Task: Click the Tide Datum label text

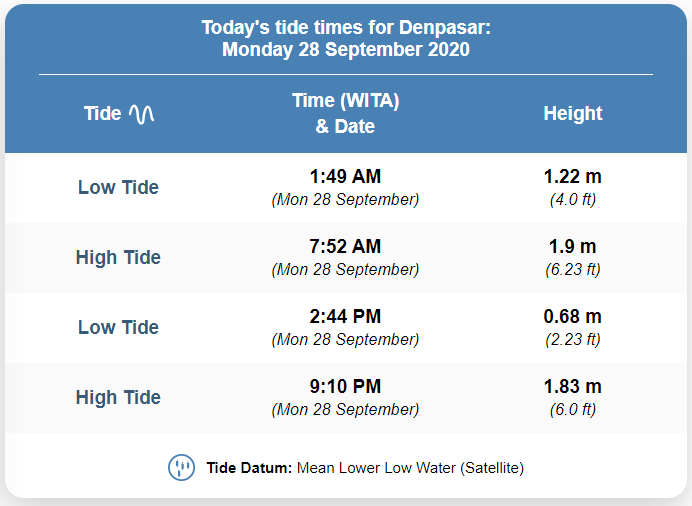Action: [x=249, y=468]
